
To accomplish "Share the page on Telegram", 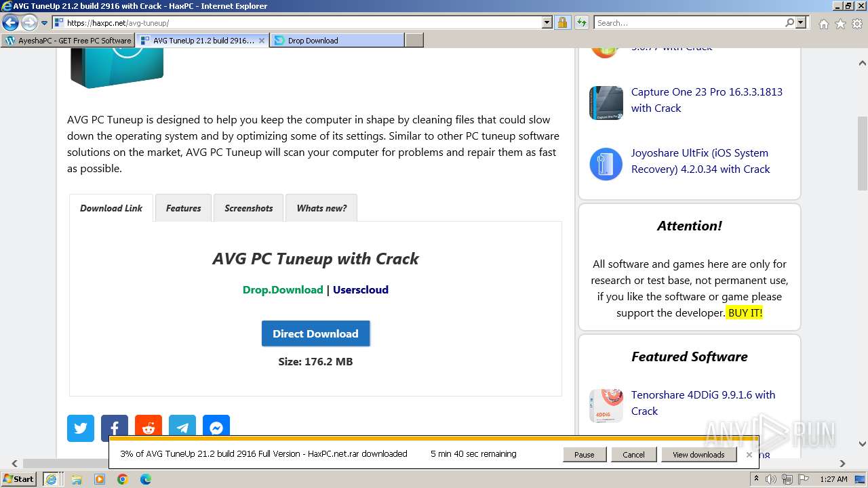I will 182,428.
